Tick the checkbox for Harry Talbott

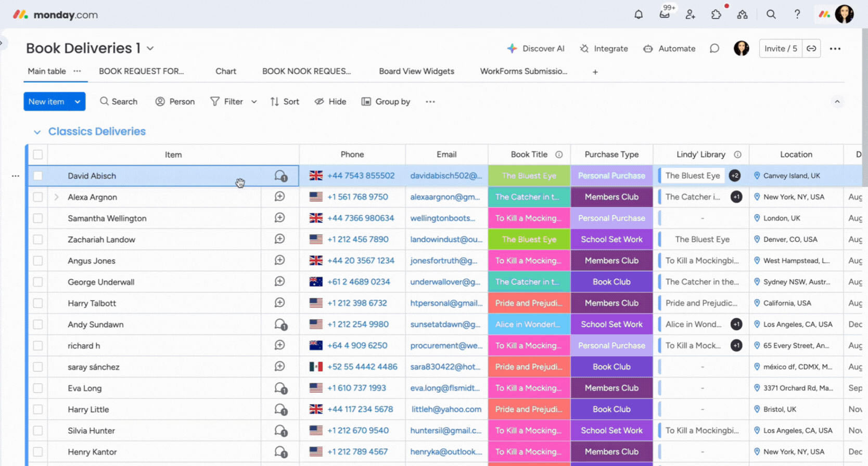pyautogui.click(x=38, y=303)
